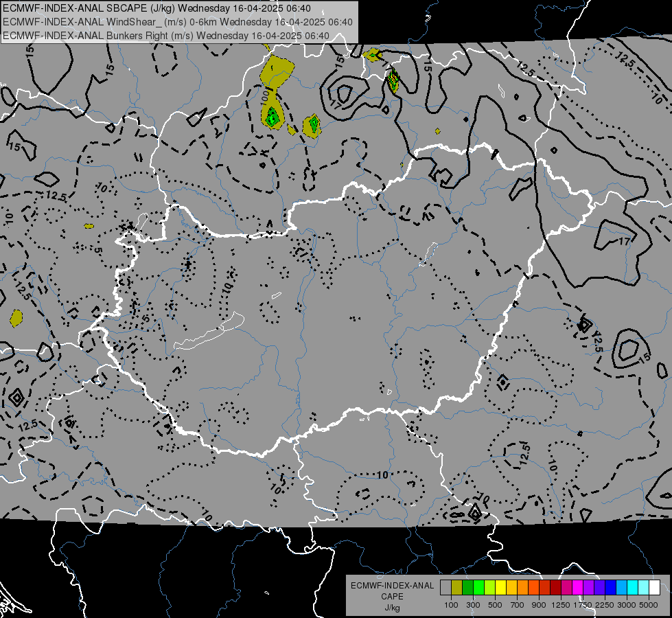Click the olive swatch in the CAPE legend
The image size is (672, 618).
click(x=457, y=588)
